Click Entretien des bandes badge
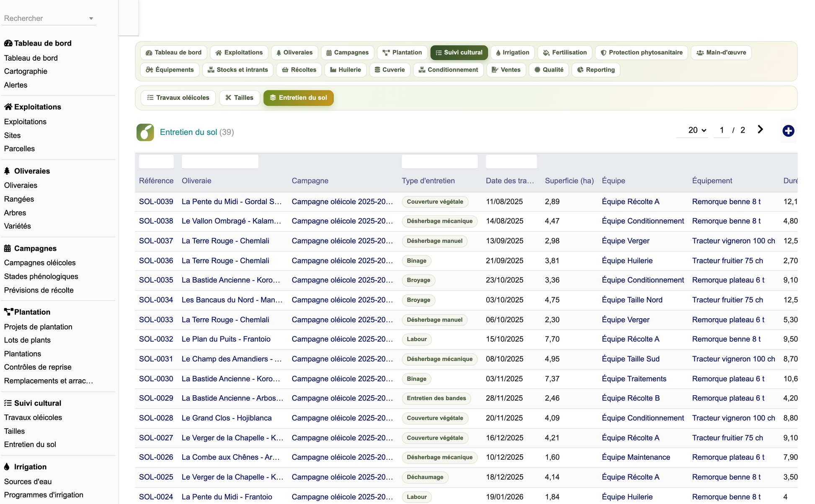Screen dimensions: 815x504 436,399
